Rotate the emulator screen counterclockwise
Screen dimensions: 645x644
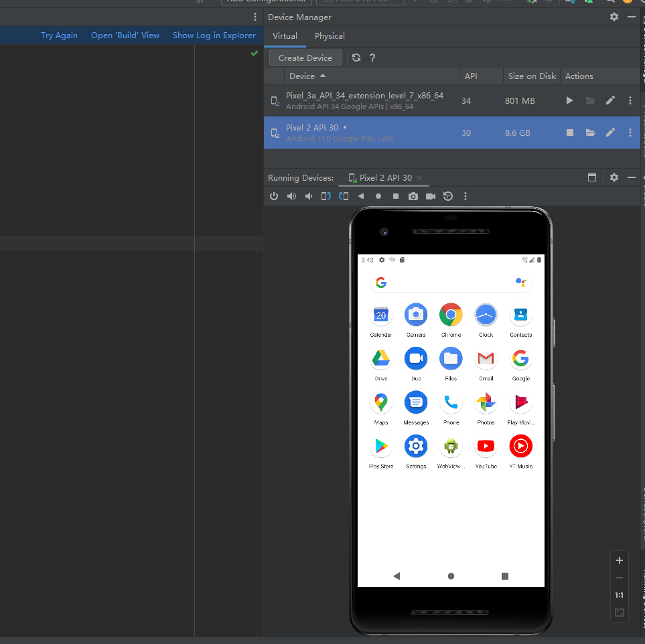point(326,196)
